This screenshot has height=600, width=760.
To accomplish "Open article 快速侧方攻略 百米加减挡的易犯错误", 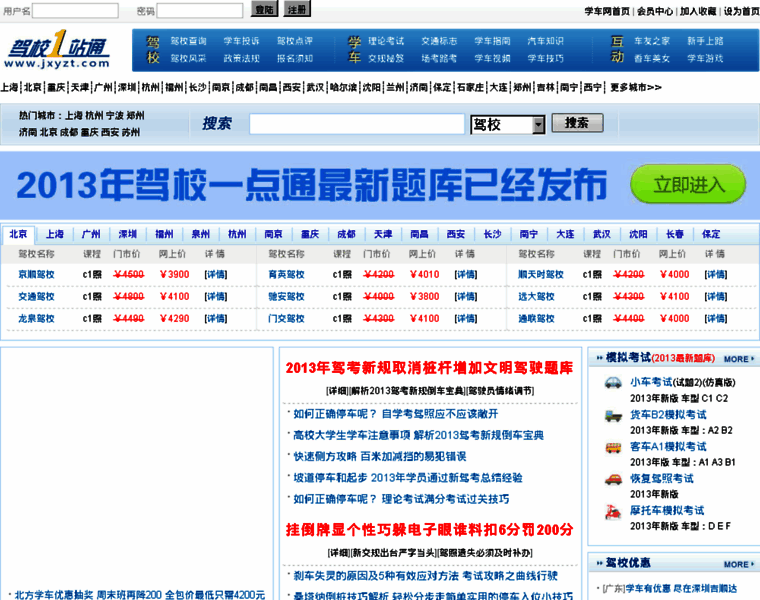I will (x=380, y=457).
